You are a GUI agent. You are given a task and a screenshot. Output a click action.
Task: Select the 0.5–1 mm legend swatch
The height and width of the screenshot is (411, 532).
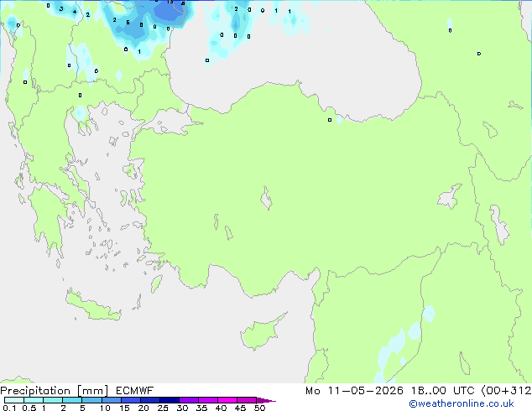point(34,400)
